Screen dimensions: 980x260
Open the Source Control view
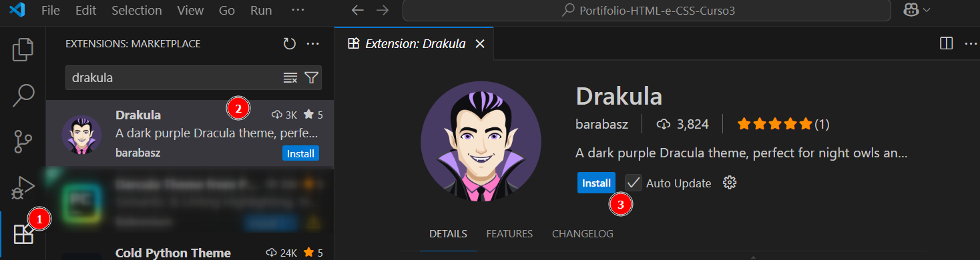(23, 142)
